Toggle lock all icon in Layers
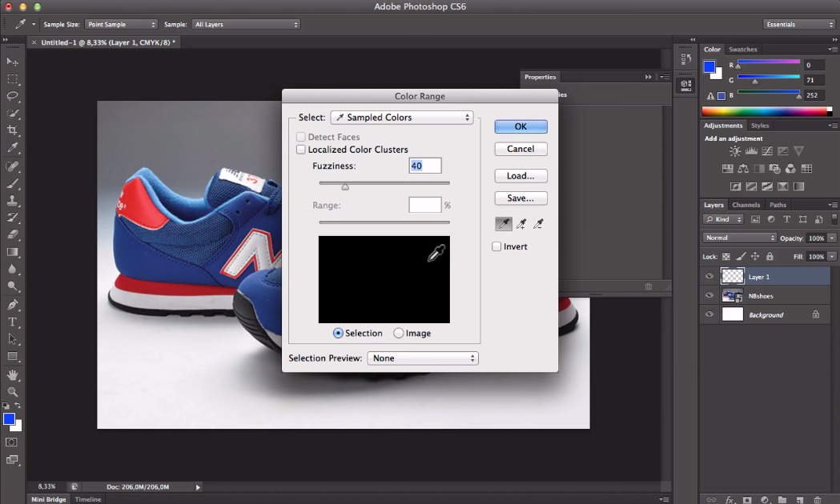 click(x=770, y=257)
